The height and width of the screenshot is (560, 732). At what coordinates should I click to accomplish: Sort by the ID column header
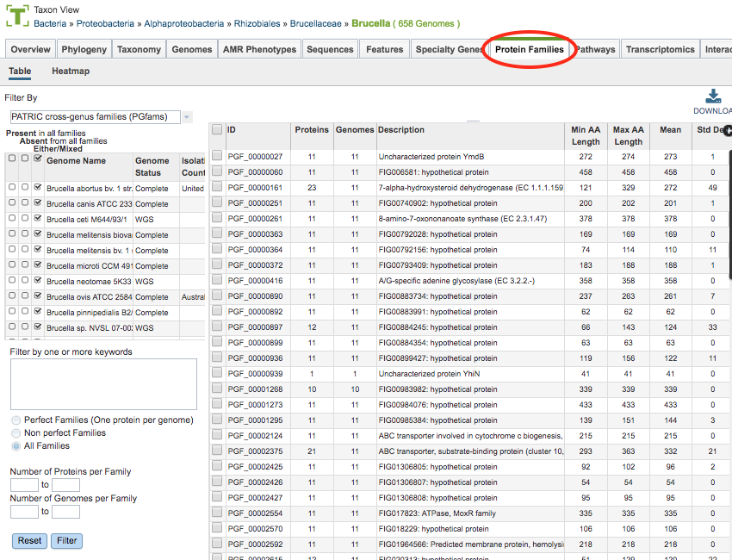pos(257,136)
